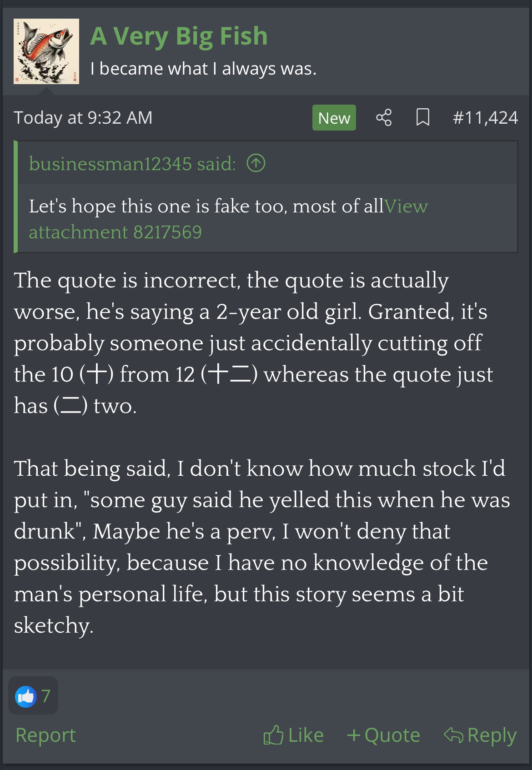Like the post by A Very Big Fish
532x770 pixels.
[294, 735]
